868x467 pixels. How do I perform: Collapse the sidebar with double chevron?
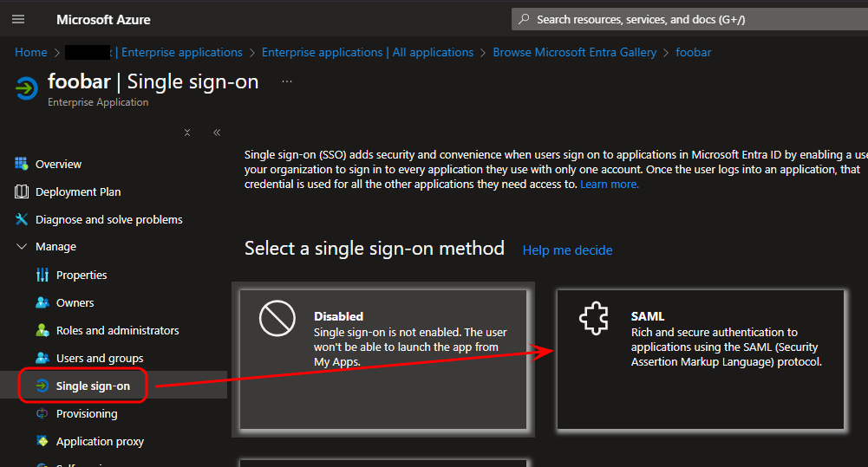[x=216, y=133]
